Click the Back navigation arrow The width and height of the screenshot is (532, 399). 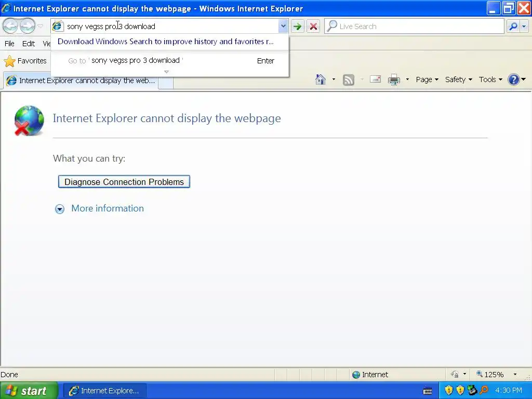[10, 26]
